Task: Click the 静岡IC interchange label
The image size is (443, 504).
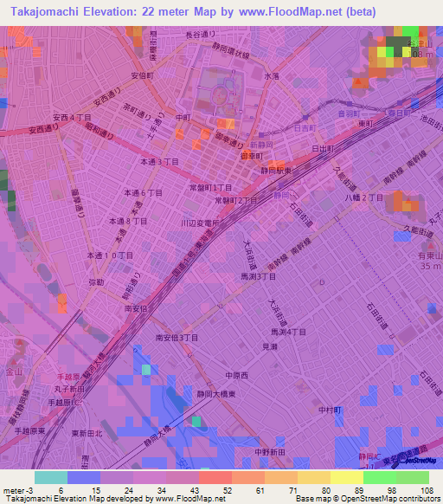Action: click(369, 456)
